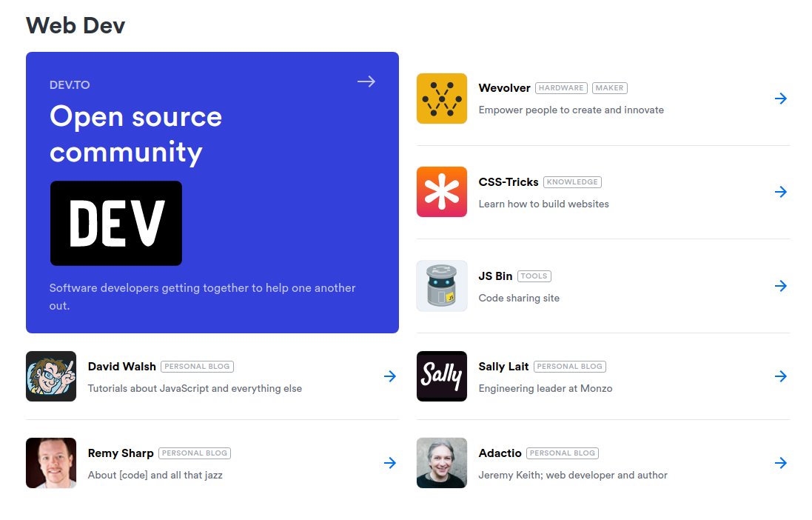Screen dimensions: 812x520
Task: Select the David Walsh cartoon avatar
Action: pyautogui.click(x=51, y=376)
